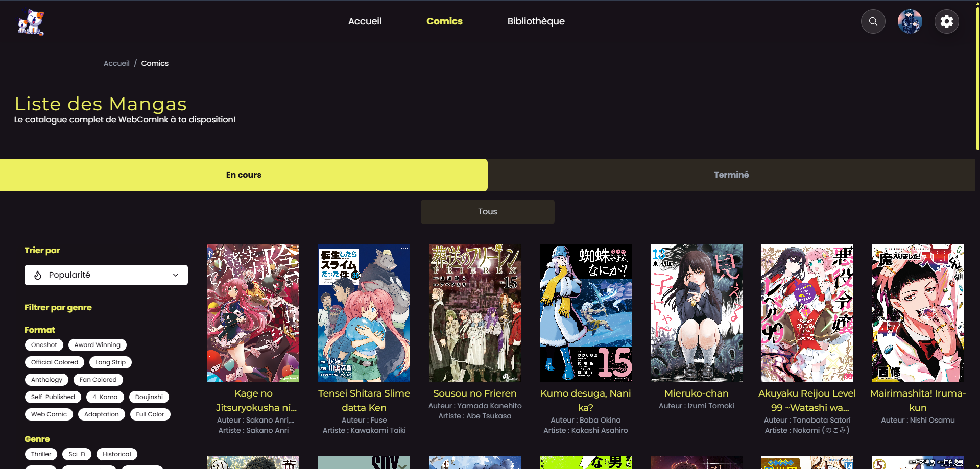Viewport: 980px width, 469px height.
Task: Enable the Full Color format filter
Action: coord(150,414)
